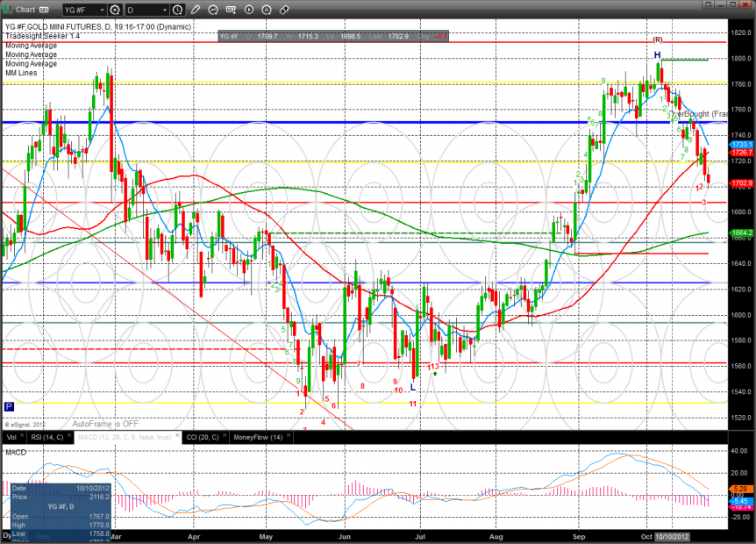
Task: Open the time interval clock icon
Action: click(178, 10)
